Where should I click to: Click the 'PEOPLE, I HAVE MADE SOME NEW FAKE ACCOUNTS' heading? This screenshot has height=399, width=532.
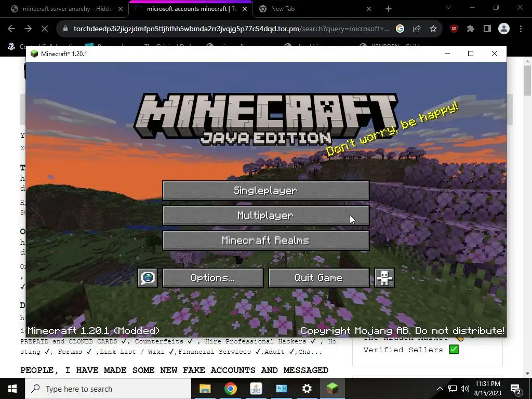pyautogui.click(x=174, y=370)
